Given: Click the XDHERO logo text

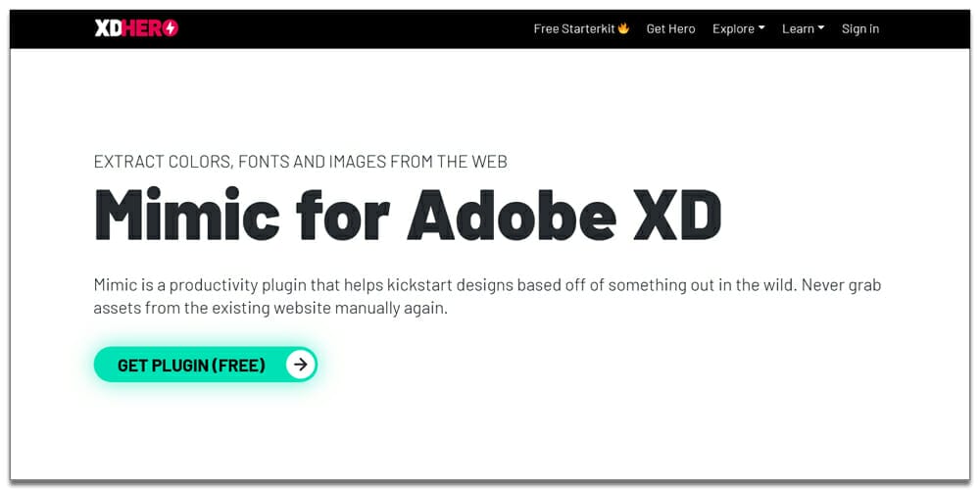Looking at the screenshot, I should [135, 28].
